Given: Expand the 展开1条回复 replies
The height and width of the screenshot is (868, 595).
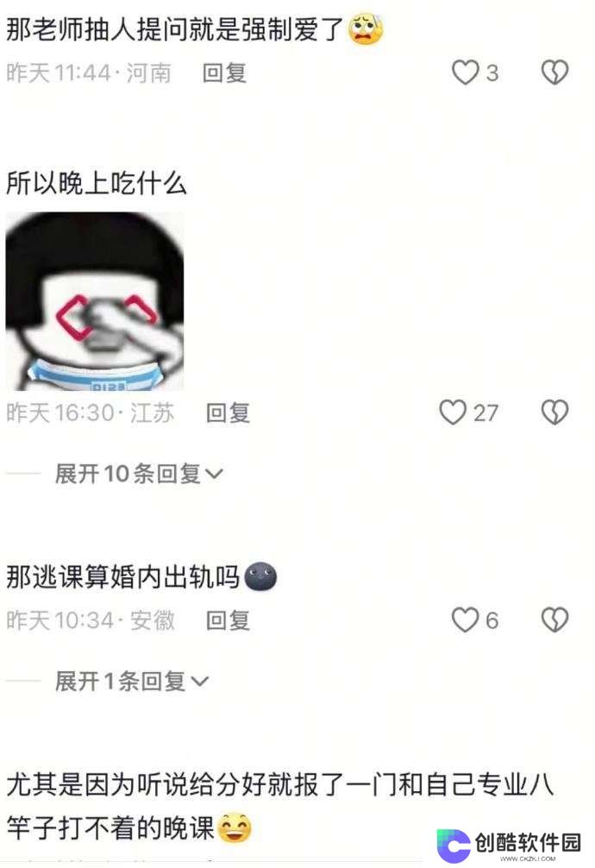Looking at the screenshot, I should point(132,681).
